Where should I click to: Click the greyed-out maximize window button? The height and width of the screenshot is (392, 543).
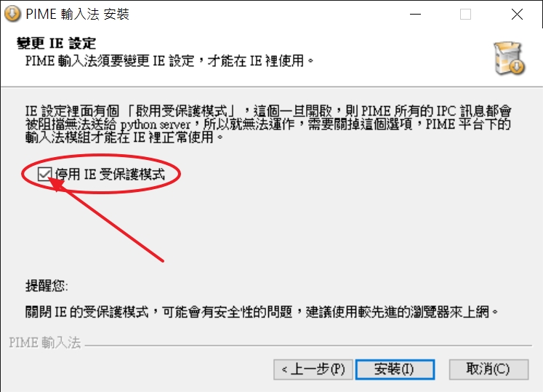(465, 15)
